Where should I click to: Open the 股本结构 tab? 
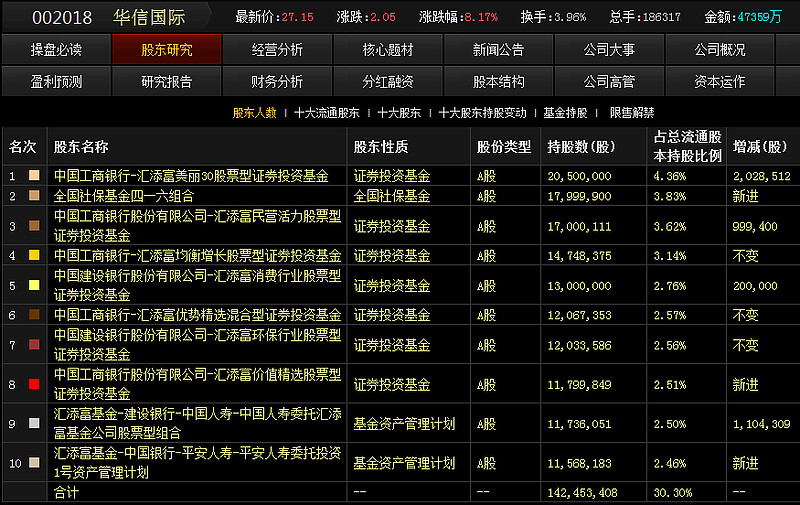pyautogui.click(x=498, y=81)
